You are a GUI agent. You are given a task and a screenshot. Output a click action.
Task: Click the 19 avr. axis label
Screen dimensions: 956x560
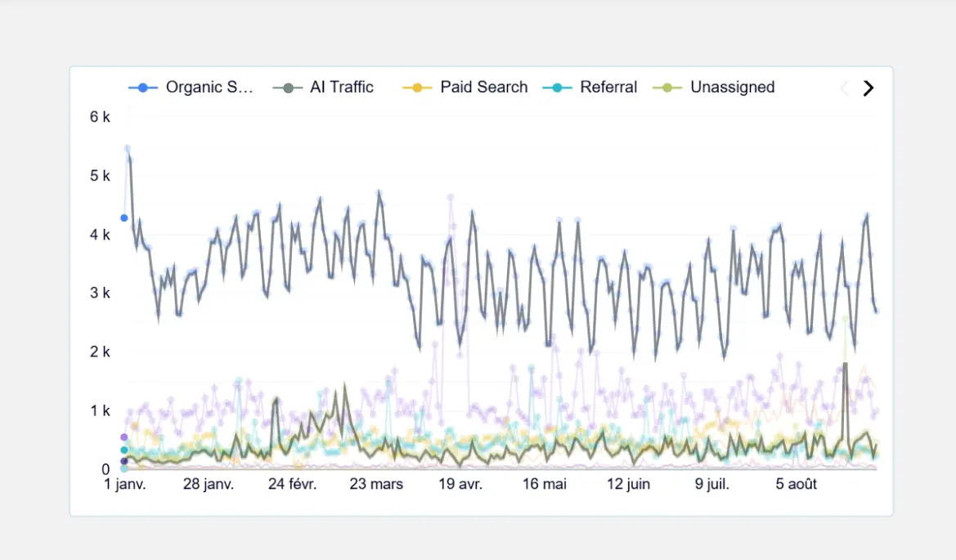pyautogui.click(x=460, y=483)
